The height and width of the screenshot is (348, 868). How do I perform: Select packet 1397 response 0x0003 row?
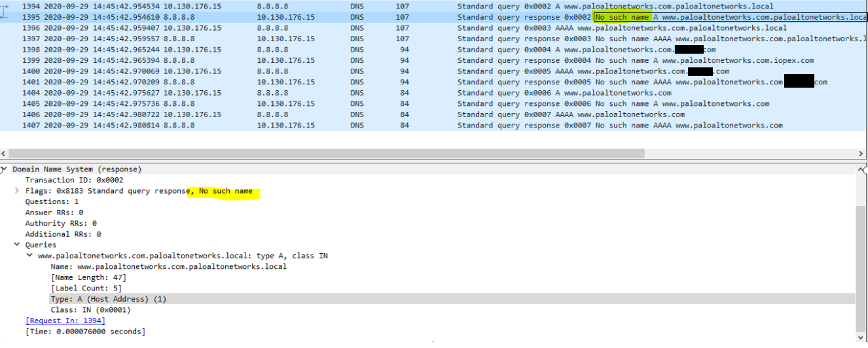point(434,39)
